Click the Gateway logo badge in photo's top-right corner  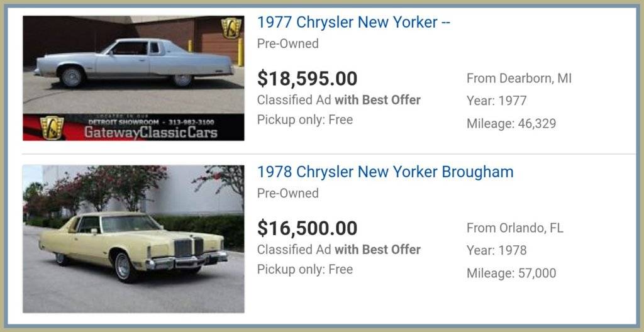tap(231, 27)
